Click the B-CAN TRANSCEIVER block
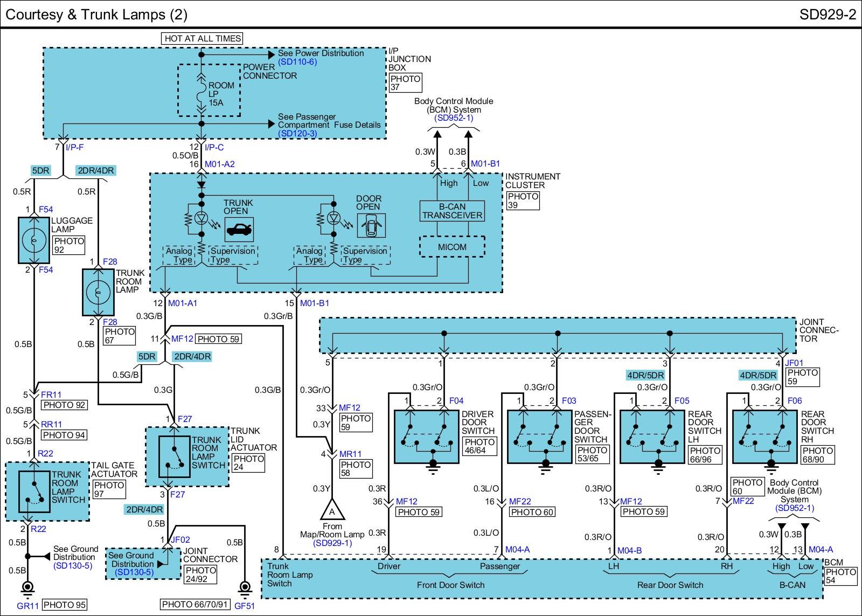This screenshot has height=616, width=862. (452, 211)
